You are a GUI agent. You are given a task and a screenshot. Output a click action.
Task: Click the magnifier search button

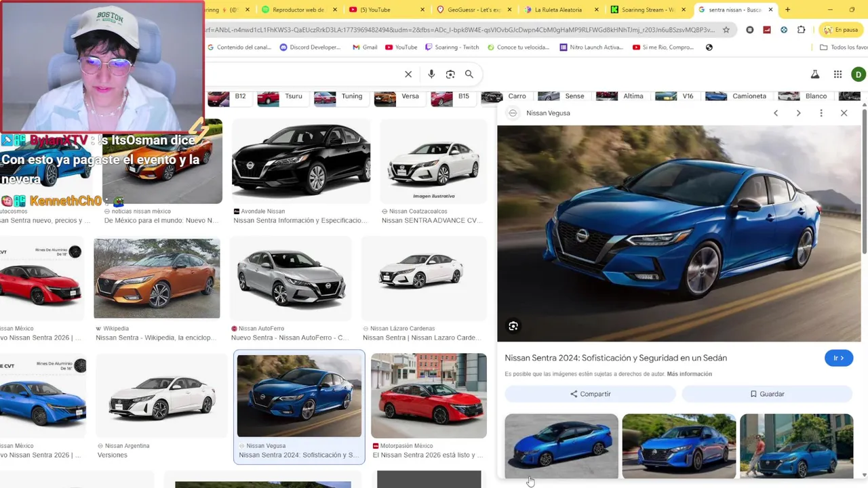point(469,75)
